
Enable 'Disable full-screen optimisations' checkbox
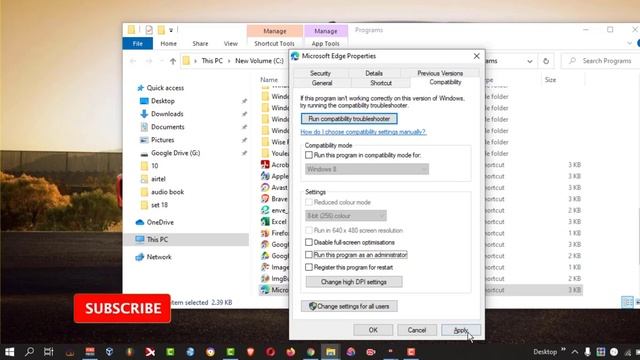pos(309,242)
